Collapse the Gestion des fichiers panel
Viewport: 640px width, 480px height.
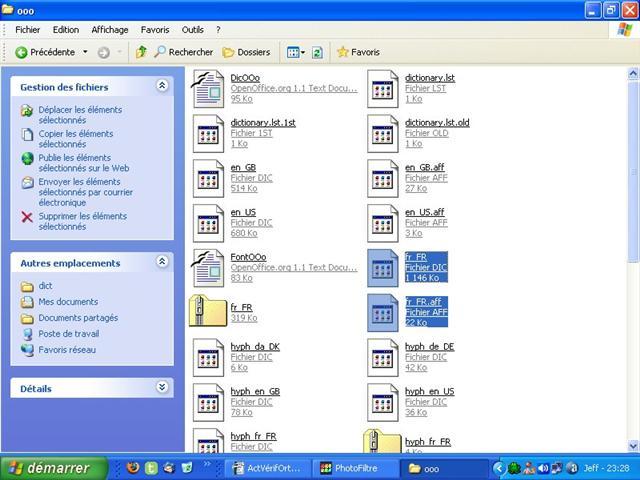pos(162,85)
